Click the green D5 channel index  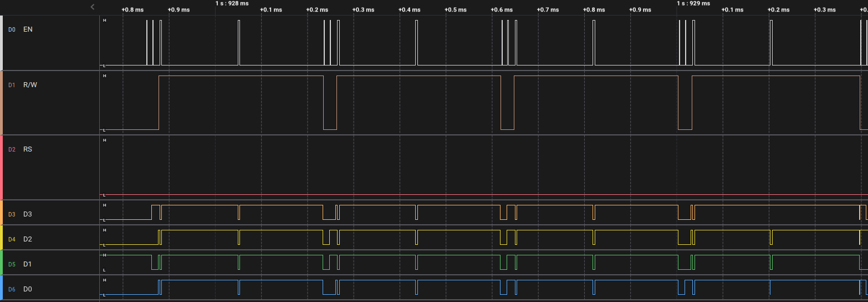click(12, 264)
